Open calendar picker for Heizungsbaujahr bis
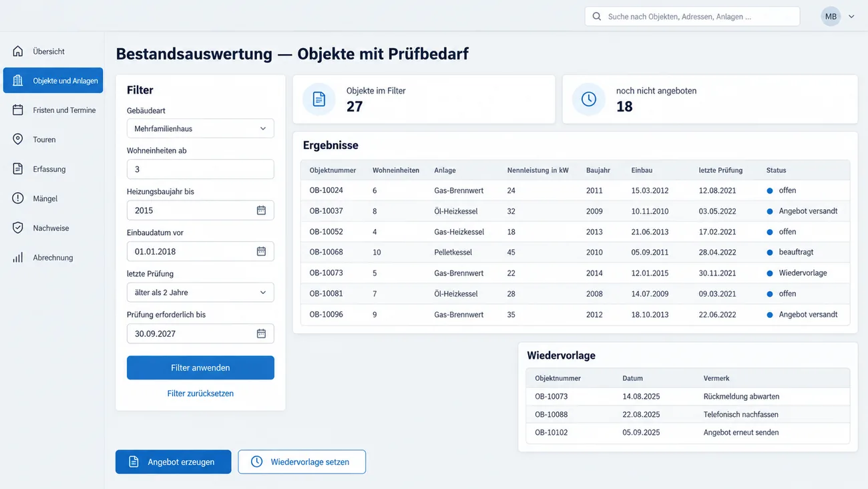This screenshot has height=489, width=868. coord(261,210)
